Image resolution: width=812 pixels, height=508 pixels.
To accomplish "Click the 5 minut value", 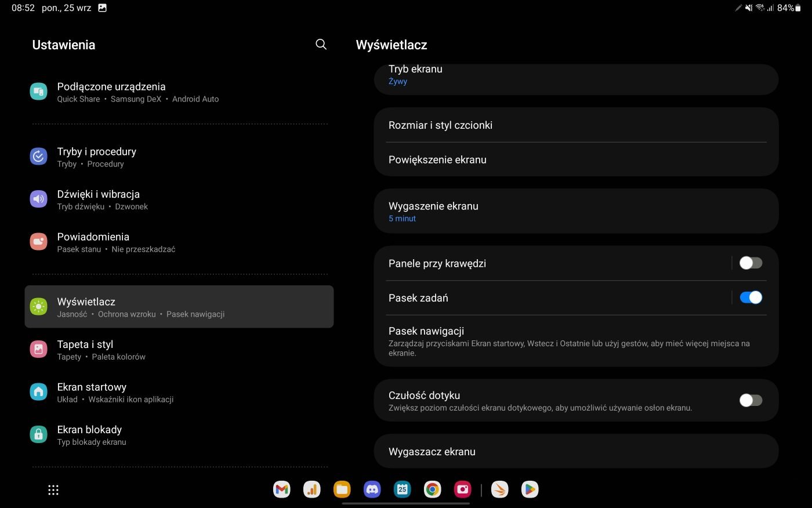I will (402, 219).
